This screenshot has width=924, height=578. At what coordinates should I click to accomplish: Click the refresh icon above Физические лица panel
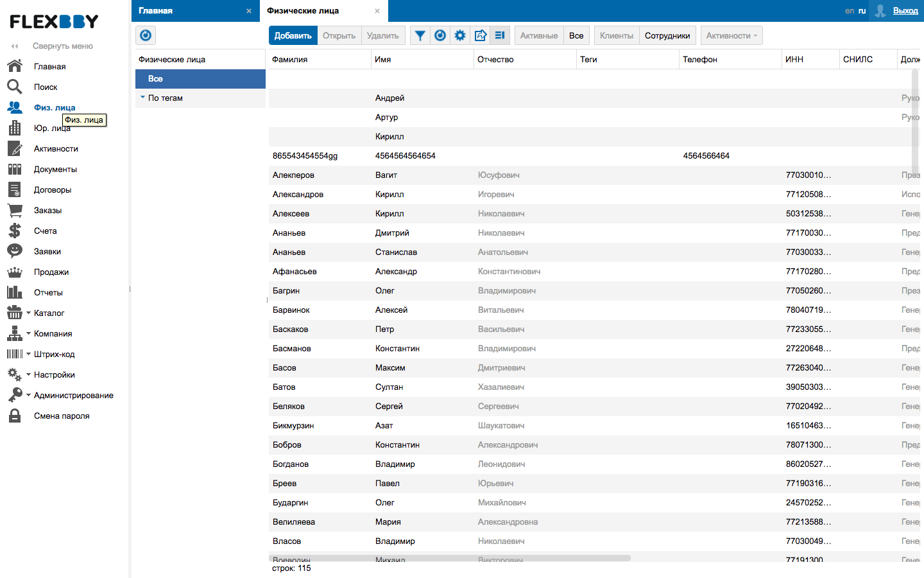(146, 35)
